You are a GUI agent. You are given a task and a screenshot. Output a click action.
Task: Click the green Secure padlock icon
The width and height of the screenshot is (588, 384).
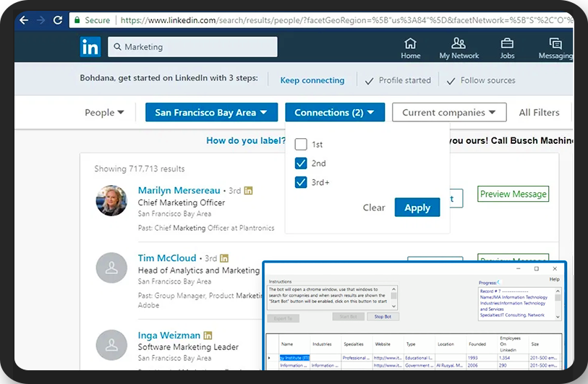77,20
